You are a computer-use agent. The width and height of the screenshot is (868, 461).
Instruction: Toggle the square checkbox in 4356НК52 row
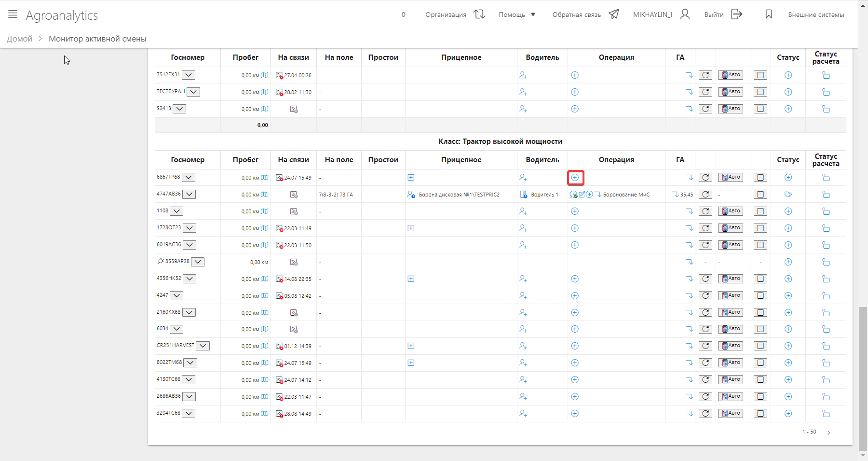[x=760, y=279]
